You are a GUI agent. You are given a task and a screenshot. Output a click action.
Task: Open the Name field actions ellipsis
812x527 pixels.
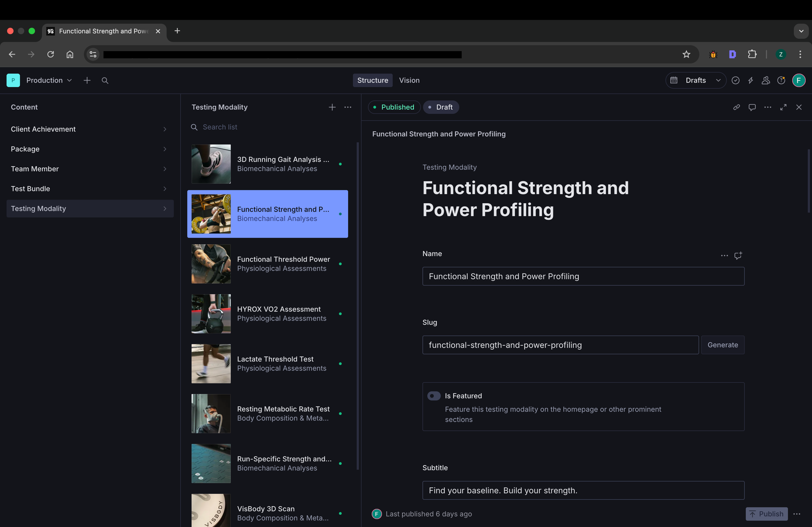tap(724, 255)
